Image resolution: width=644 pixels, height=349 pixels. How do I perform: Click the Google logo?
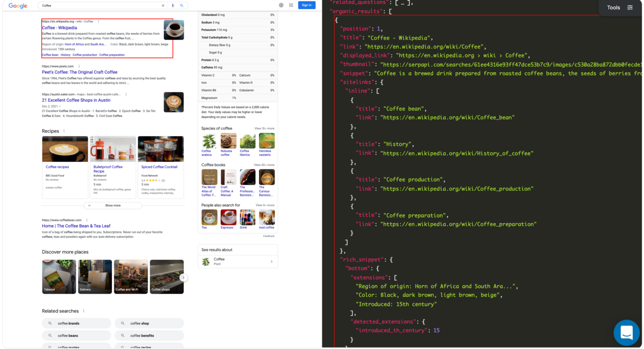pos(18,6)
